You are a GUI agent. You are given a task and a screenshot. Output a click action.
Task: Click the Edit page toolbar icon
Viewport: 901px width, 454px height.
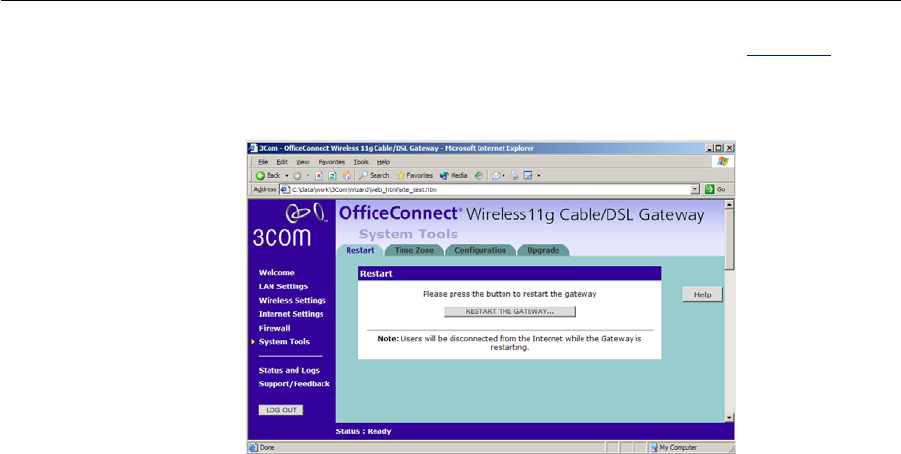[x=528, y=176]
